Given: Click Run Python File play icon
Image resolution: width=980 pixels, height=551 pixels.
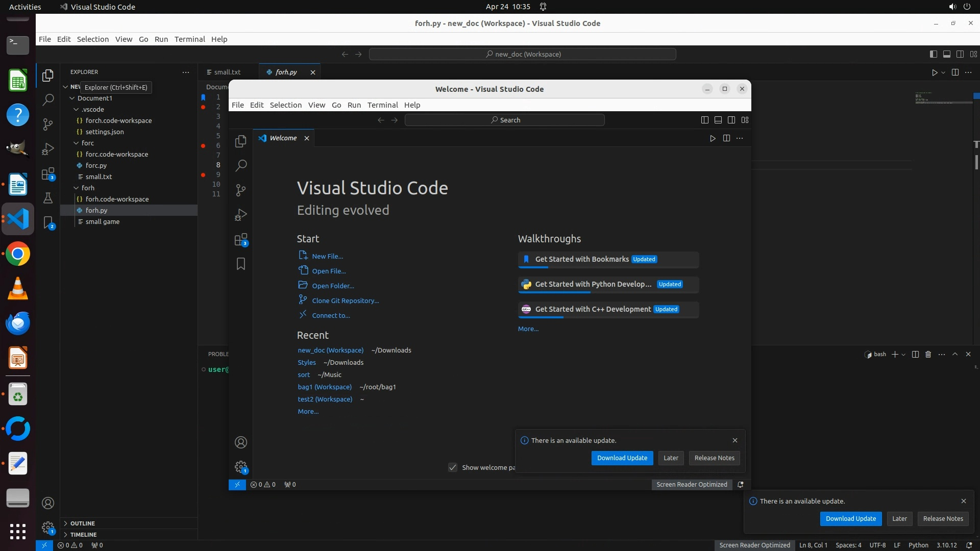Looking at the screenshot, I should pyautogui.click(x=934, y=72).
